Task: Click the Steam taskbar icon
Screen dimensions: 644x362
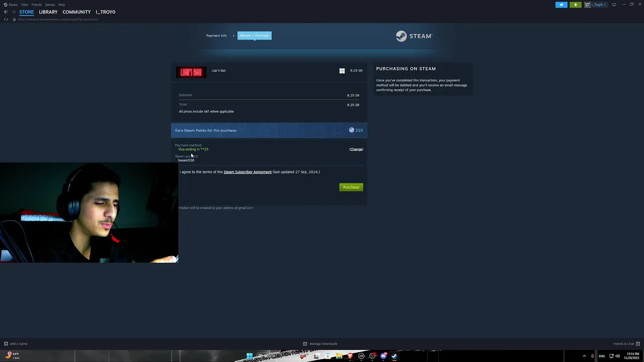Action: point(394,356)
